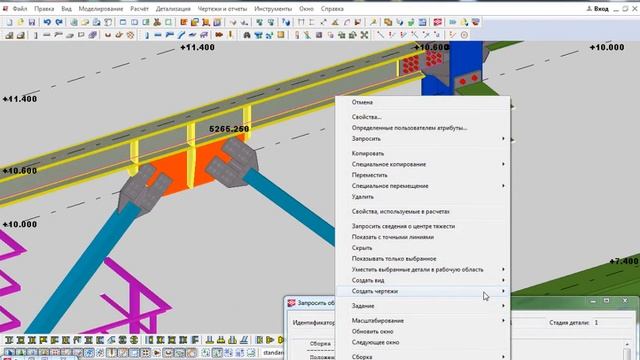Expand the Масштабирование submenu
This screenshot has height=360, width=640.
click(x=423, y=320)
